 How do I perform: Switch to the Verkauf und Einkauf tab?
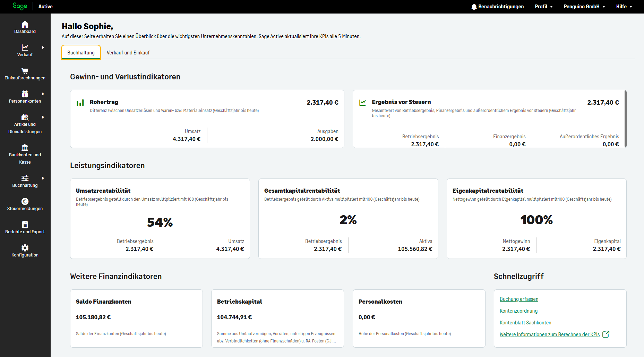(128, 53)
